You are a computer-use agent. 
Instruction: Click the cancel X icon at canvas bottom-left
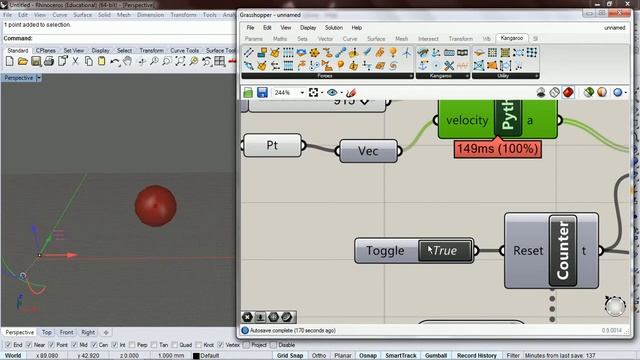(247, 317)
